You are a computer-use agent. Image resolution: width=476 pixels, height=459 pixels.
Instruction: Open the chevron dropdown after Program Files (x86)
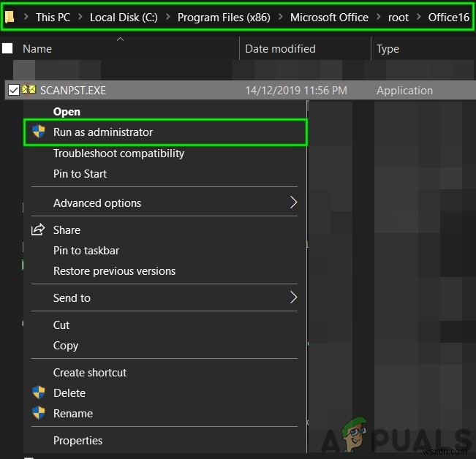280,17
